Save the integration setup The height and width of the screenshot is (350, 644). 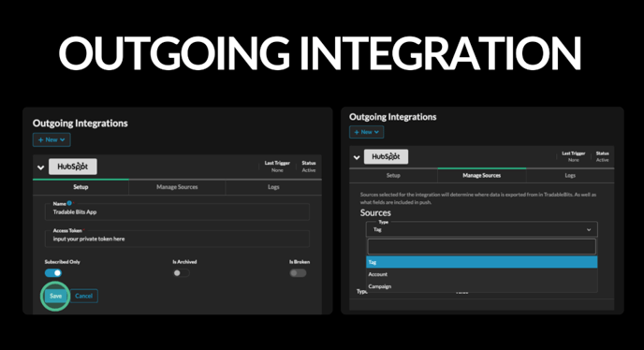tap(55, 296)
